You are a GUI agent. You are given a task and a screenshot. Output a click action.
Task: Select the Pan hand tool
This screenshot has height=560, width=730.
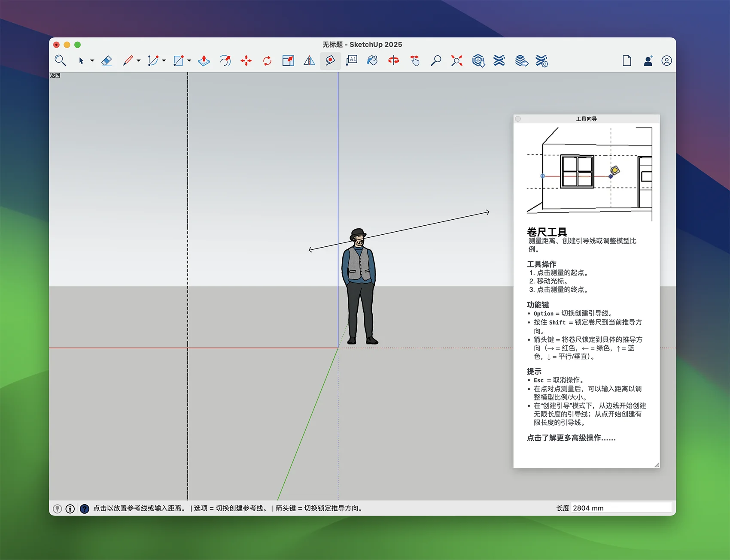[415, 61]
